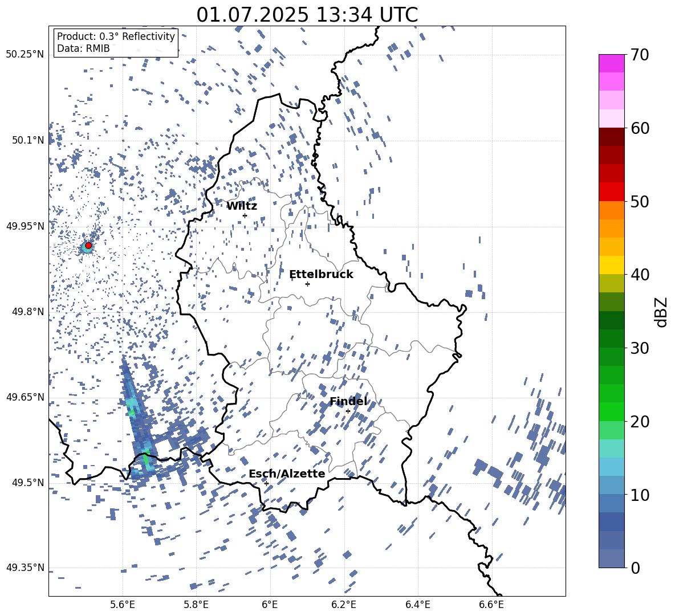Click the bright green colorbar segment above 20
The image size is (675, 616).
pos(611,411)
